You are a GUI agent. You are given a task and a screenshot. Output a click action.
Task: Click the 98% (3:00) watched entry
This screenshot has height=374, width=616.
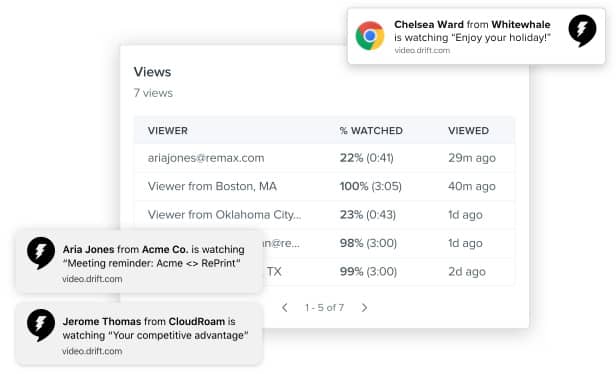click(368, 243)
